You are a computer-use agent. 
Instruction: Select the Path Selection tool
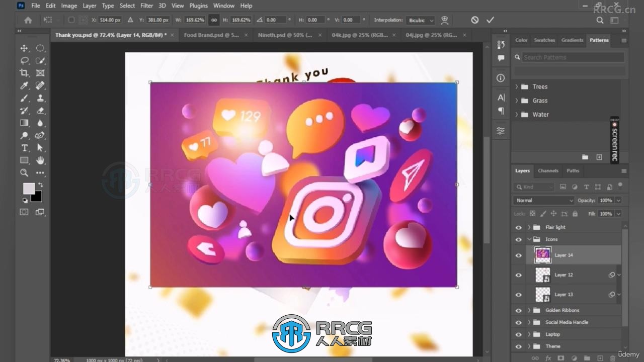(x=40, y=148)
